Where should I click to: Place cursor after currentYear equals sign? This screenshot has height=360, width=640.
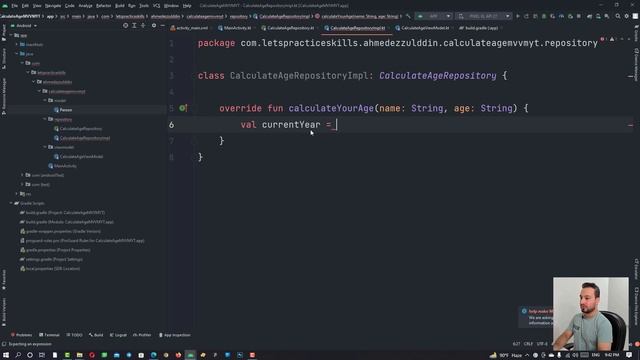[x=336, y=124]
